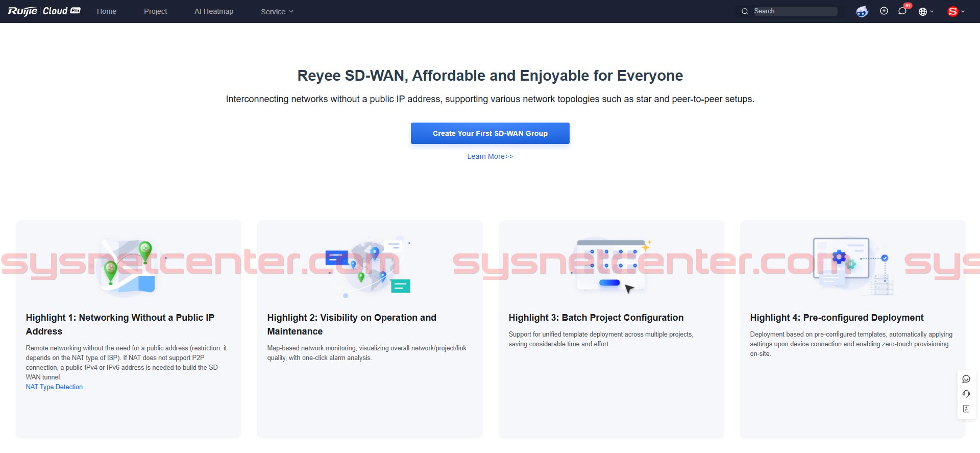Open the globe language selector
The image size is (980, 453).
pyautogui.click(x=925, y=11)
